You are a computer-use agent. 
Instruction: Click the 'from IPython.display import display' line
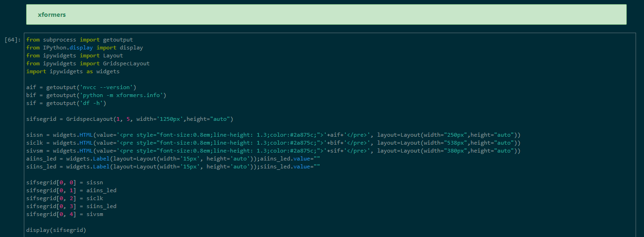pos(85,48)
